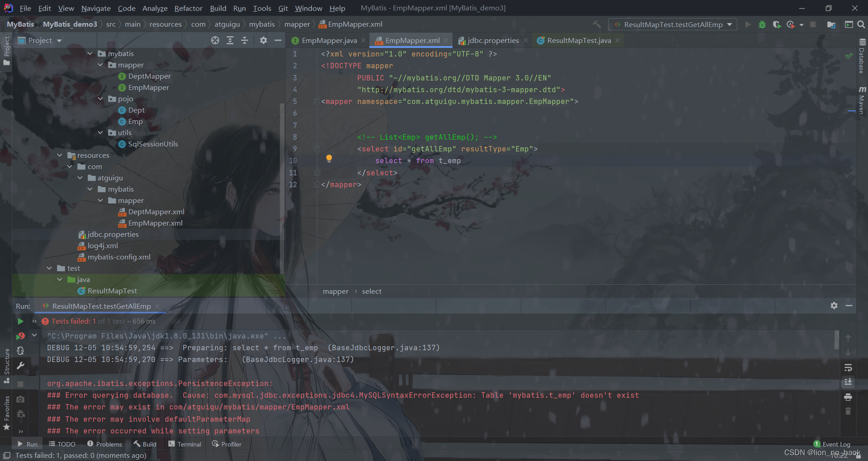Click the Select Opened File target icon

(x=215, y=41)
